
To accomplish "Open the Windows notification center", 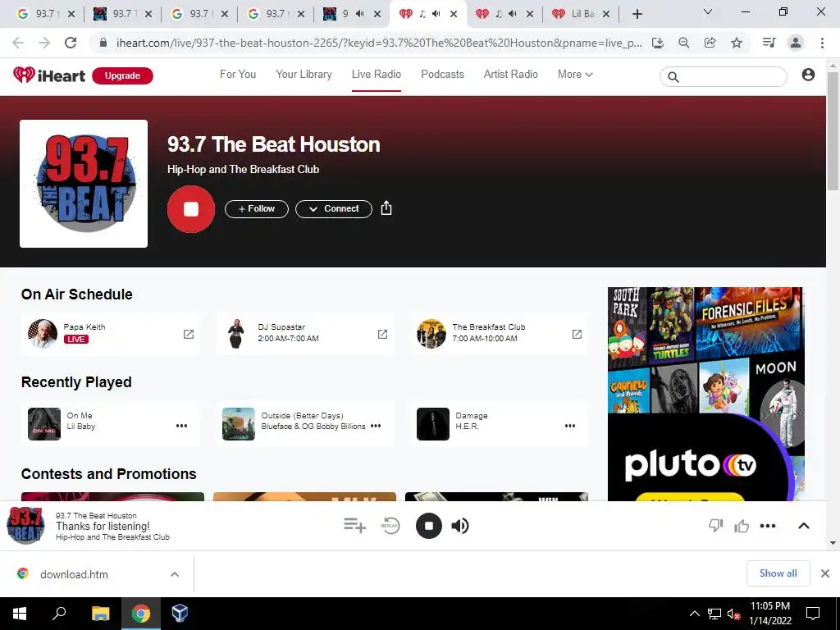I will [x=813, y=614].
